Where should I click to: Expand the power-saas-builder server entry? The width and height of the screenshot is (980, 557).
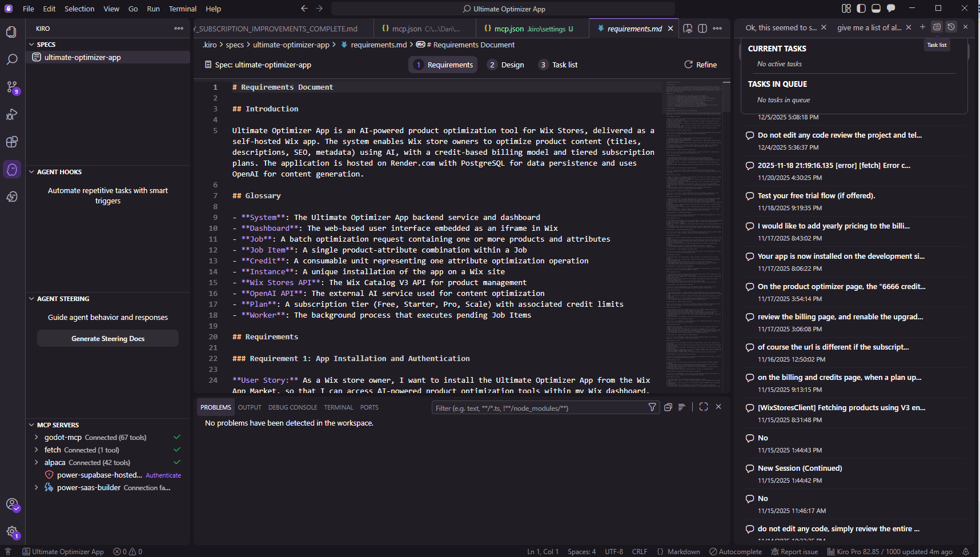(37, 488)
